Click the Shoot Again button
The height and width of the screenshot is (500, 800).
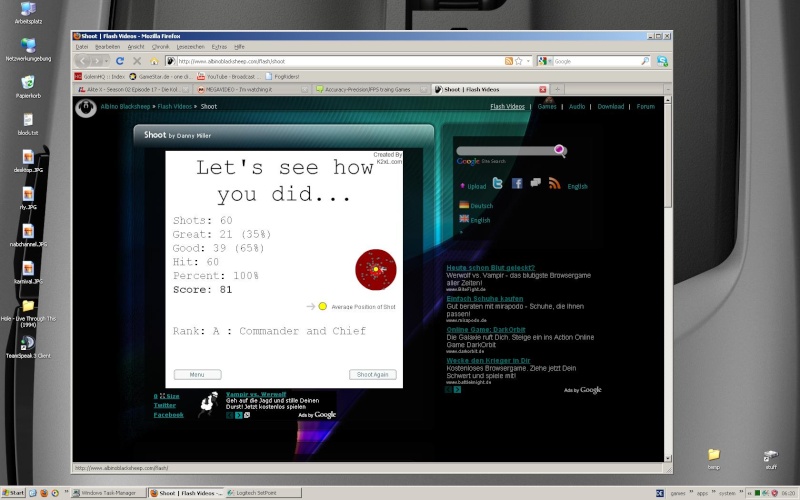pyautogui.click(x=372, y=374)
